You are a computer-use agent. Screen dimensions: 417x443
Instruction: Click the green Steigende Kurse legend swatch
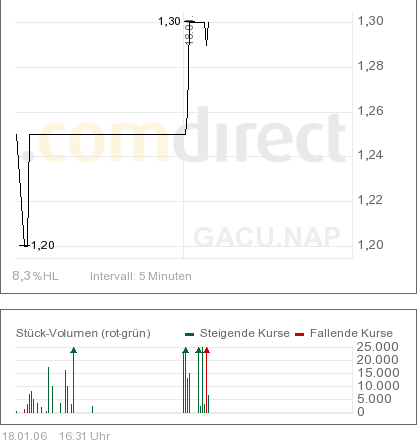(189, 334)
